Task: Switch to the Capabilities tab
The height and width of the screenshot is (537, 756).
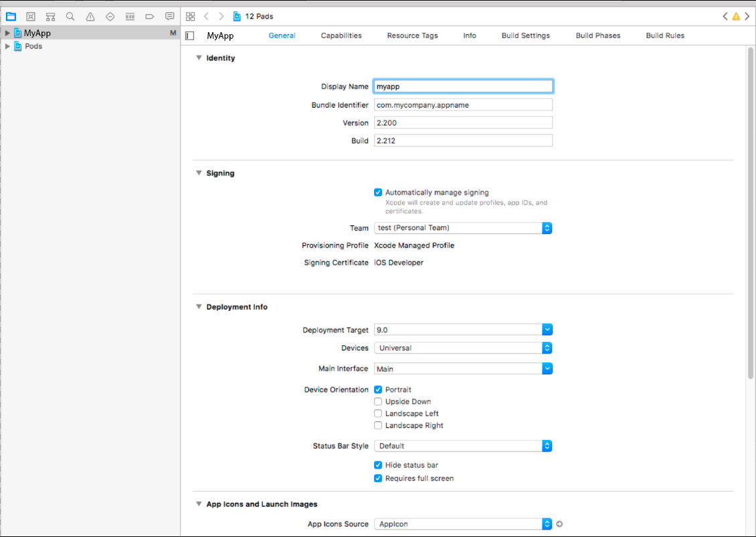Action: pyautogui.click(x=341, y=35)
